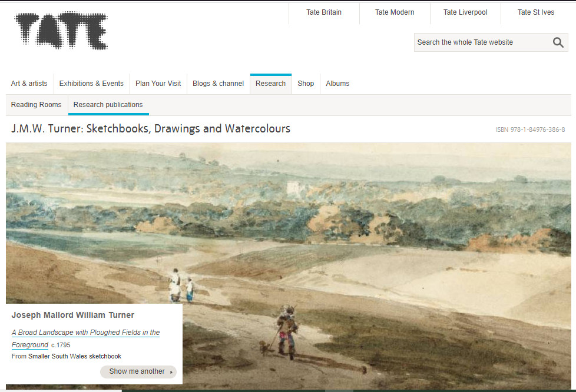This screenshot has width=576, height=392.
Task: Open Tate St Ives site
Action: pyautogui.click(x=535, y=12)
